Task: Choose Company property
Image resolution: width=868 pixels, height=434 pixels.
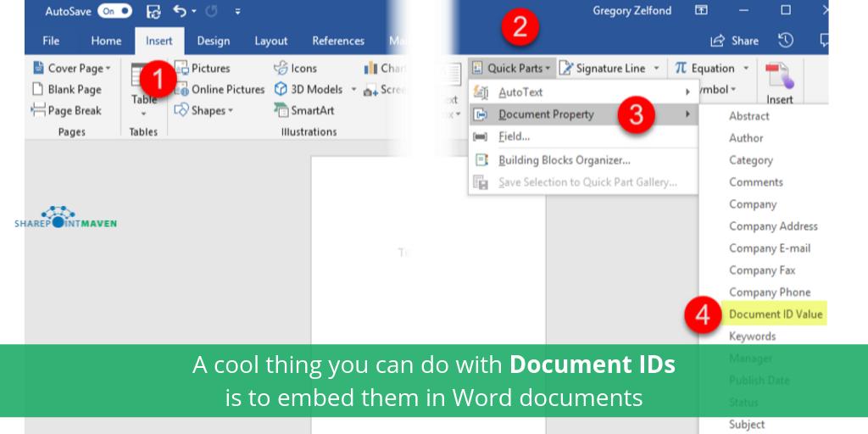Action: tap(753, 204)
